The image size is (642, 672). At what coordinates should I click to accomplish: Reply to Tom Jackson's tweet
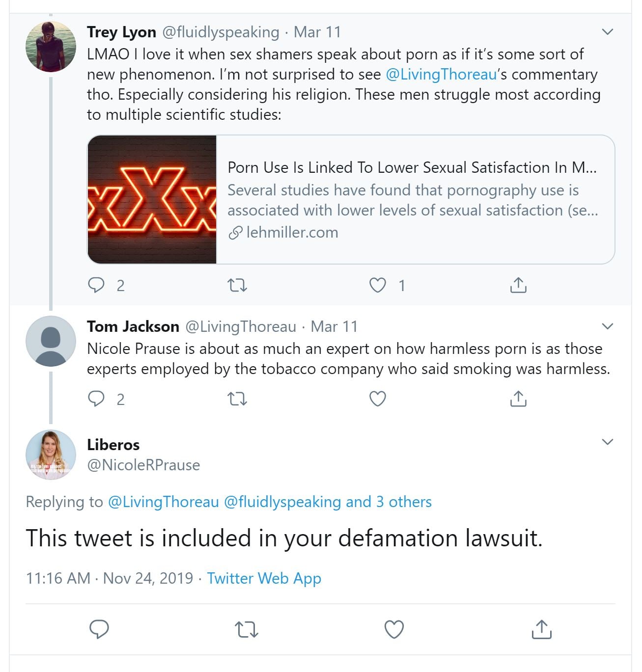click(x=96, y=399)
